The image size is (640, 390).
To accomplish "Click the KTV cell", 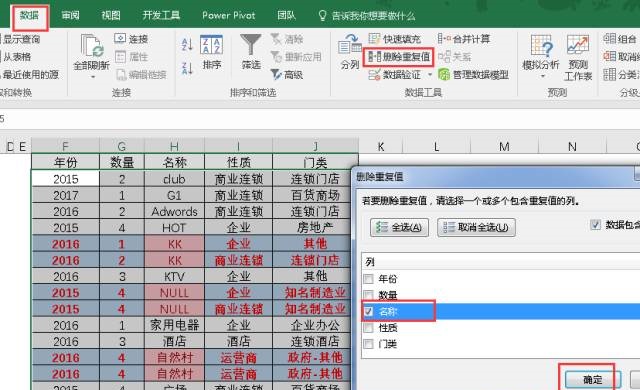I will point(174,277).
